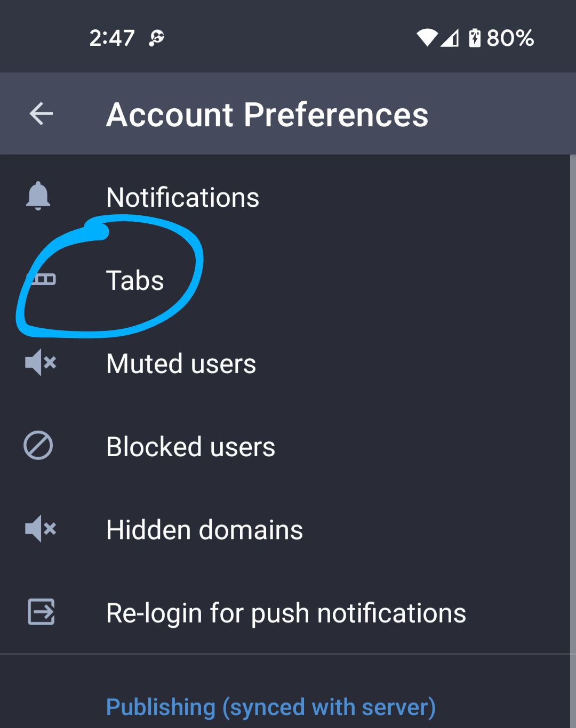Tap the battery status icon

[474, 38]
